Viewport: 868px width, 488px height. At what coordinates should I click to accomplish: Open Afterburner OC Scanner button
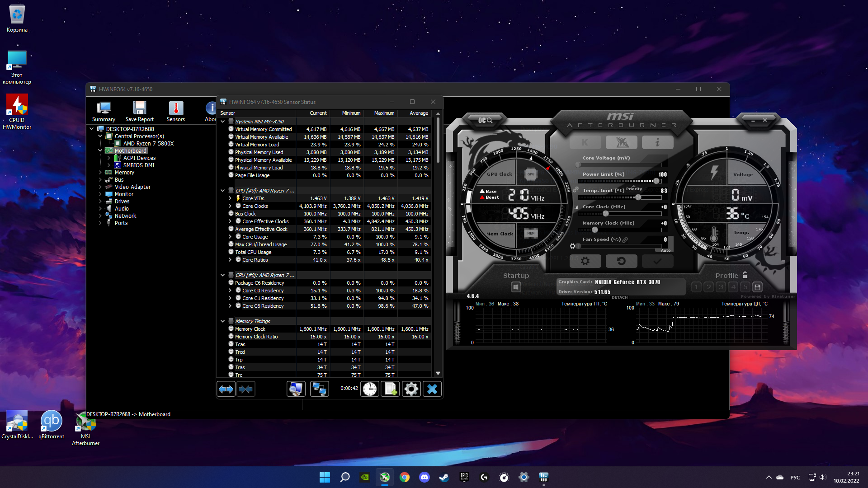click(485, 120)
